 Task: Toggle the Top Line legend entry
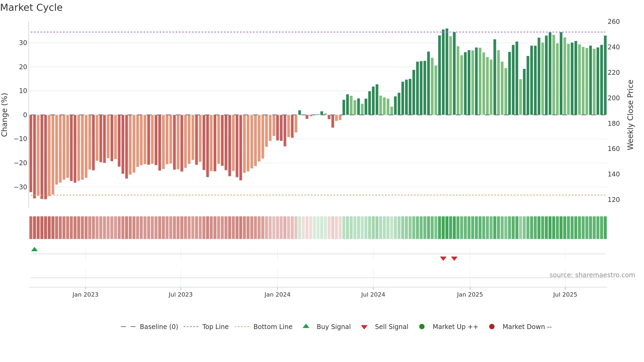(206, 327)
